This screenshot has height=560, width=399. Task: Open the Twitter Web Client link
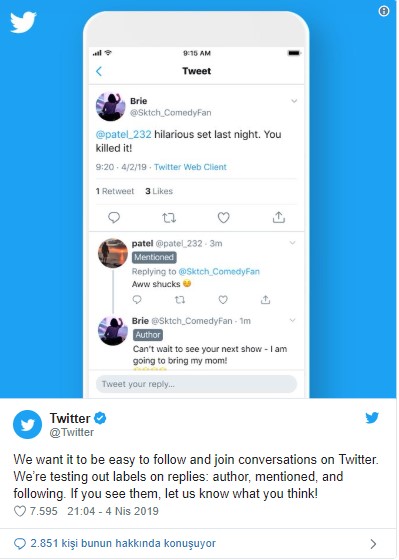point(190,167)
